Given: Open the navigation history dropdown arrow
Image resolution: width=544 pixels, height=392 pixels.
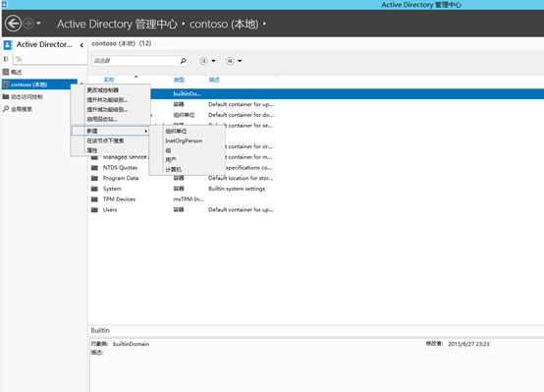Looking at the screenshot, I should (x=38, y=24).
